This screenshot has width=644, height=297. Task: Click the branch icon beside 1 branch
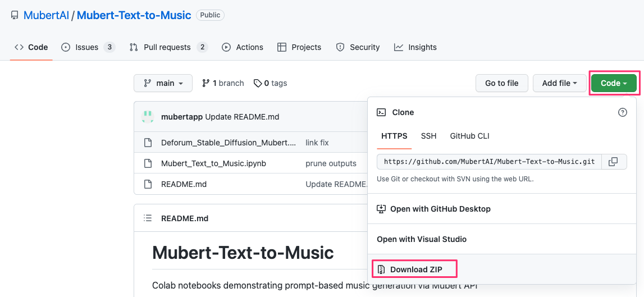point(205,84)
